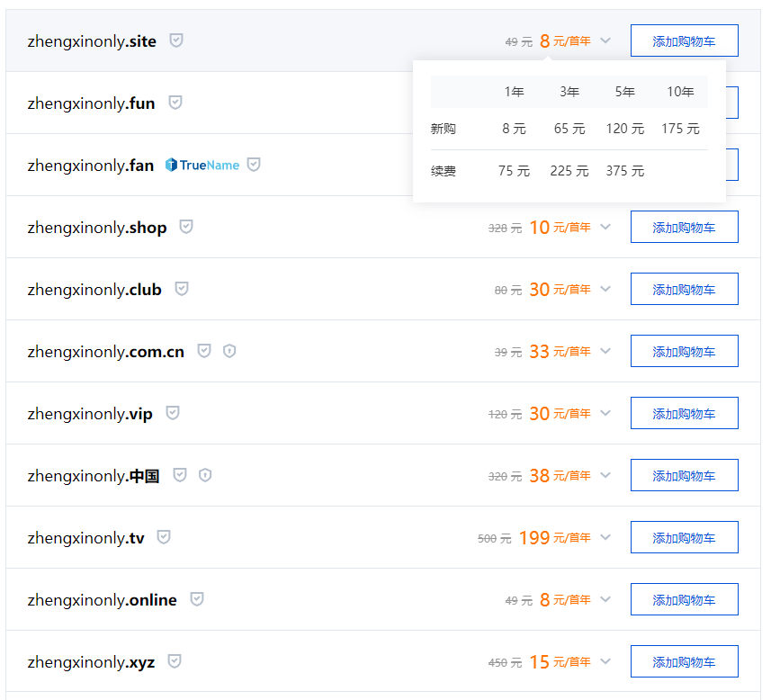Click shield-check icon next to zhengxinonly.site
This screenshot has width=771, height=700.
point(176,40)
